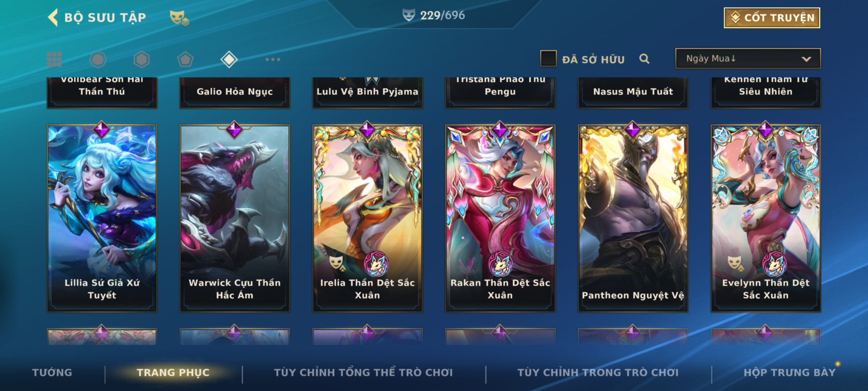The height and width of the screenshot is (391, 868).
Task: Open the three-dots more filters icon
Action: 273,59
